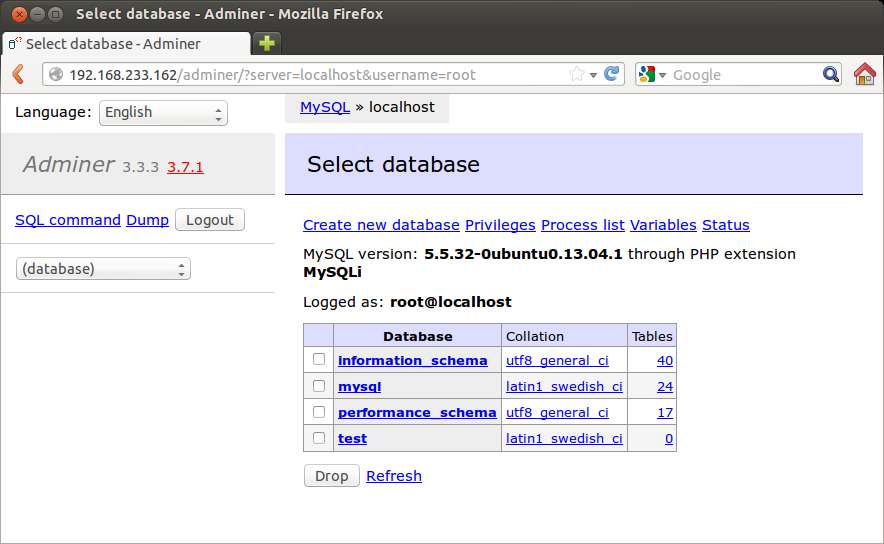Bookmark this page with the star icon
This screenshot has height=544, width=884.
577,74
